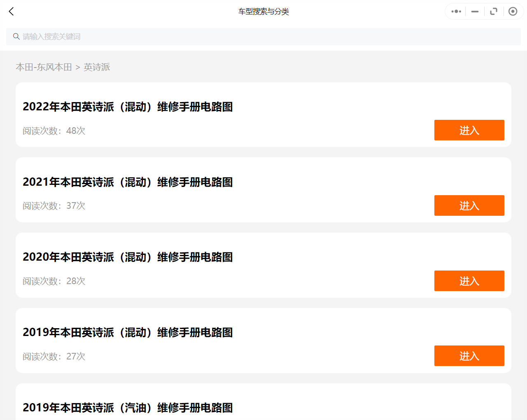This screenshot has height=420, width=527.
Task: Click the pop-out window icon in capsule
Action: pyautogui.click(x=494, y=12)
